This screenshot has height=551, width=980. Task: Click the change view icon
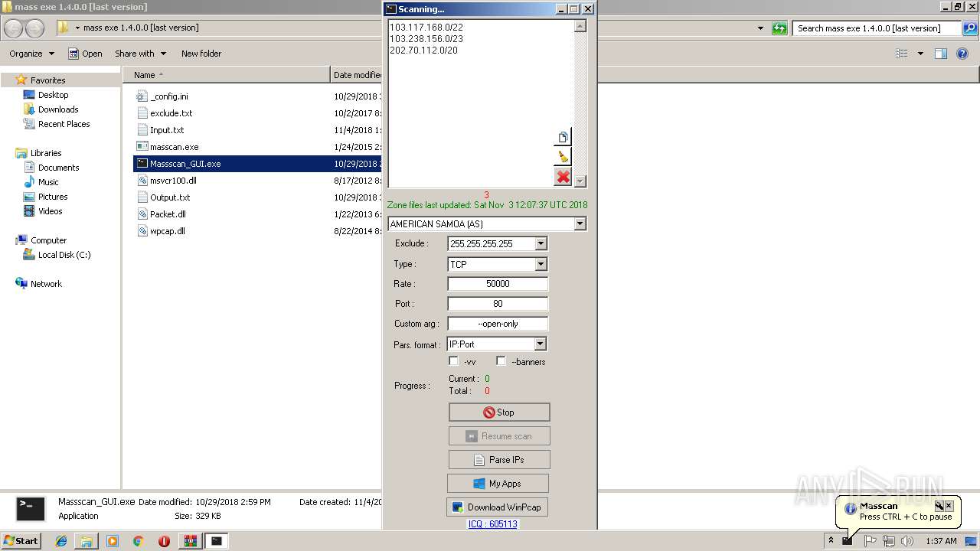point(902,54)
